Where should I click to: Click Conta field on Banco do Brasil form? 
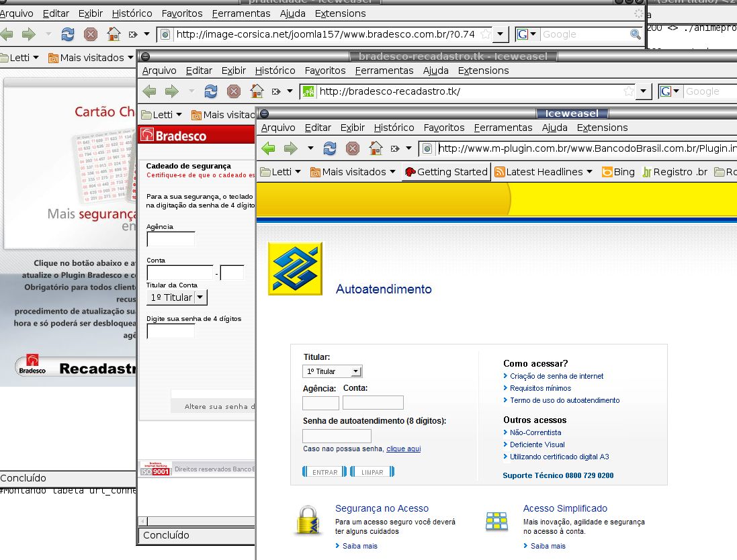[373, 403]
